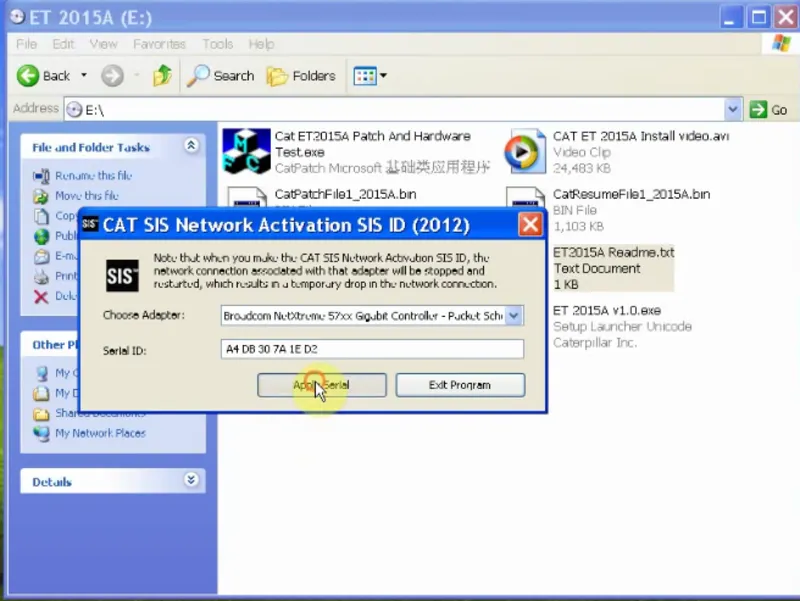Select CatPatchFile1_2015A.bin file name
Screen dimensions: 800x601
pos(345,194)
